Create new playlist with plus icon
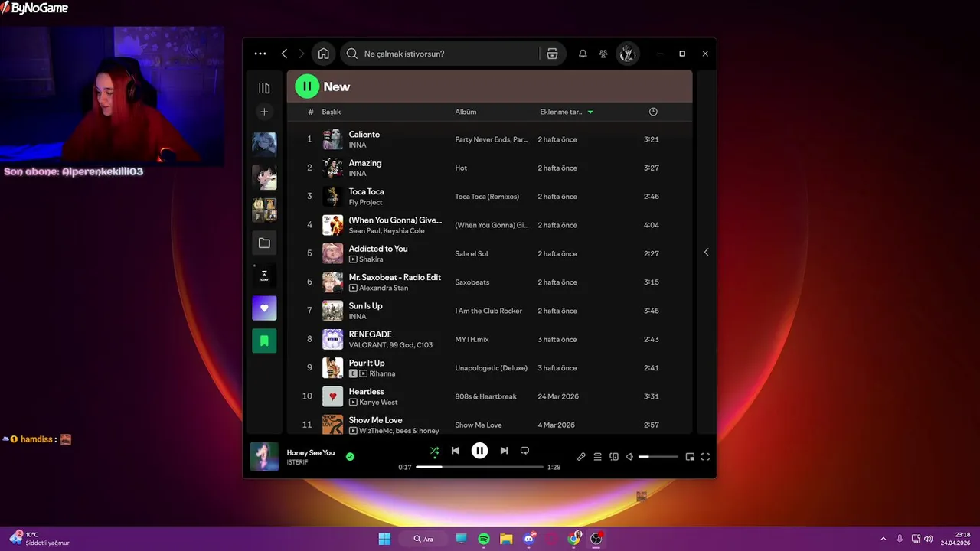This screenshot has width=980, height=551. 264,112
